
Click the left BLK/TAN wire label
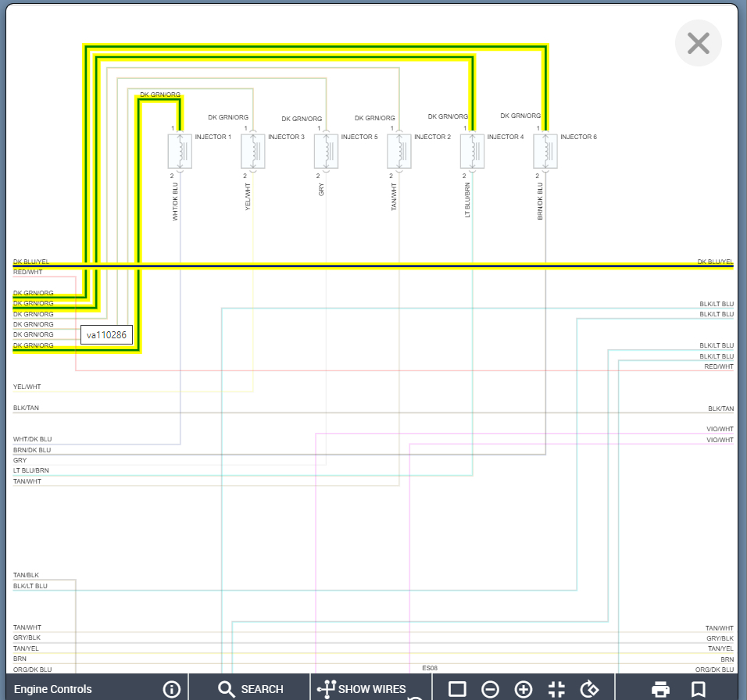pyautogui.click(x=27, y=408)
